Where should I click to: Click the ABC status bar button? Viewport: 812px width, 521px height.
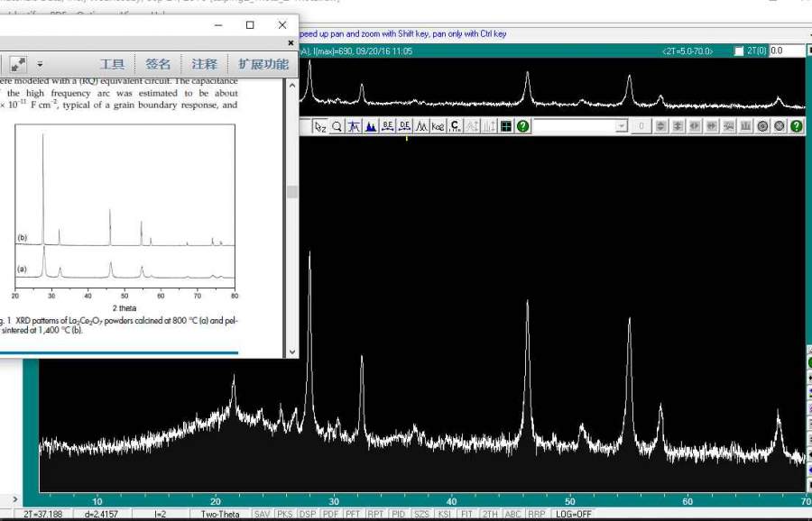coord(512,515)
